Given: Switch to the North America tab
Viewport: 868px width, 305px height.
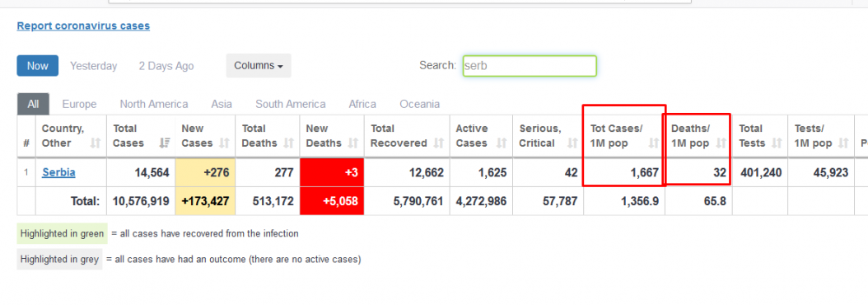Looking at the screenshot, I should click(154, 104).
